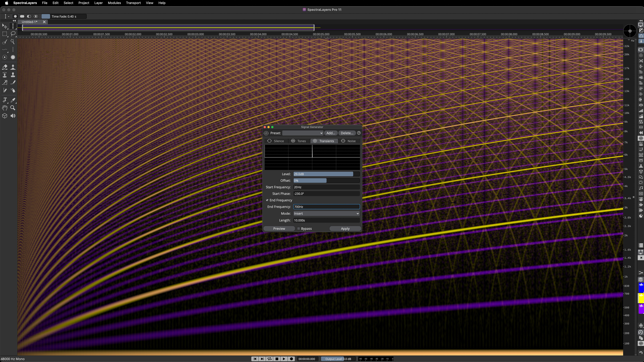The image size is (644, 362).
Task: Click the undo arrow at sidebar bottom
Action: click(641, 353)
